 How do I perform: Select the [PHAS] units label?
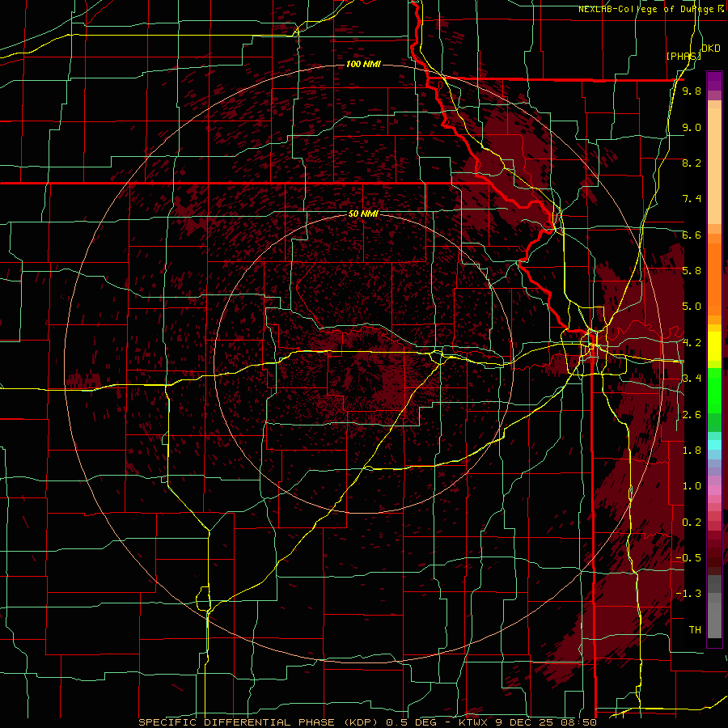683,56
